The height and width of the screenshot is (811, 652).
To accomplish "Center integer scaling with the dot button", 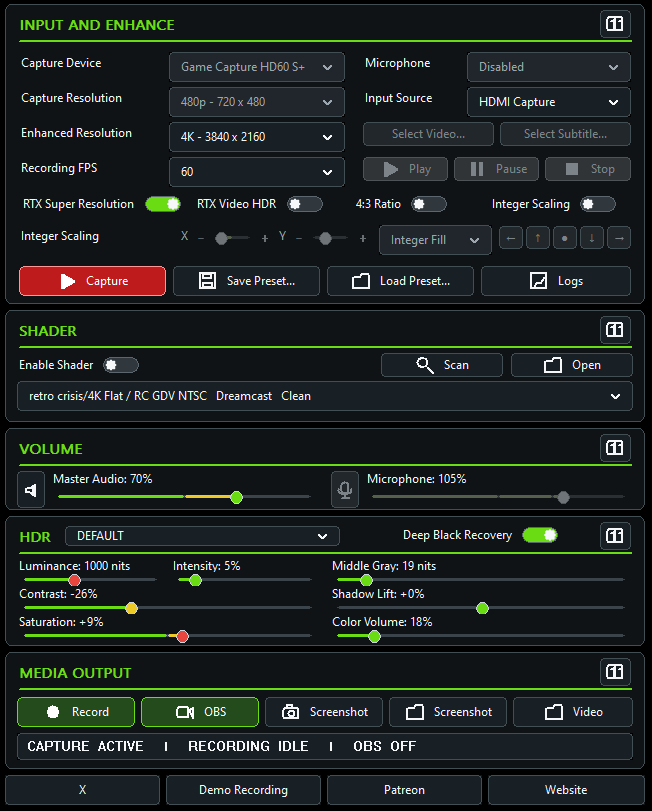I will click(565, 238).
